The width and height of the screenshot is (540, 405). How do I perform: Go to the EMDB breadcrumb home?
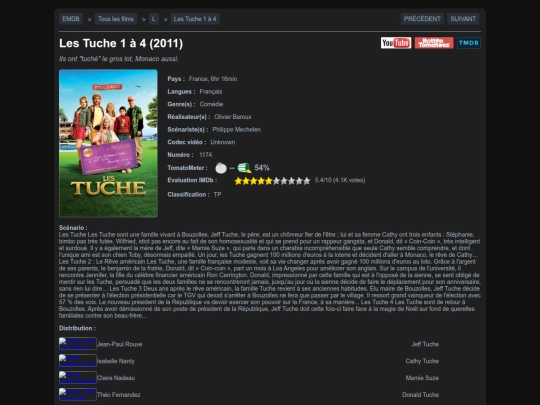click(x=71, y=19)
